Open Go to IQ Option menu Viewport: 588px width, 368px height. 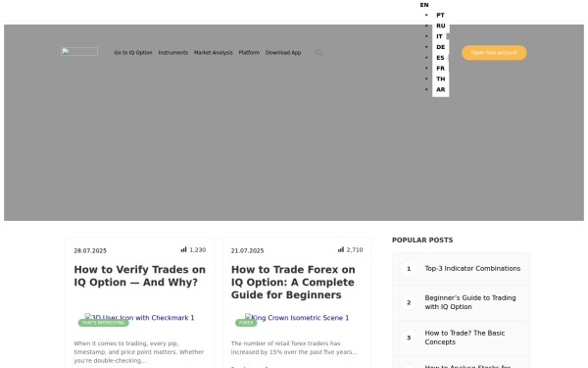(x=133, y=53)
